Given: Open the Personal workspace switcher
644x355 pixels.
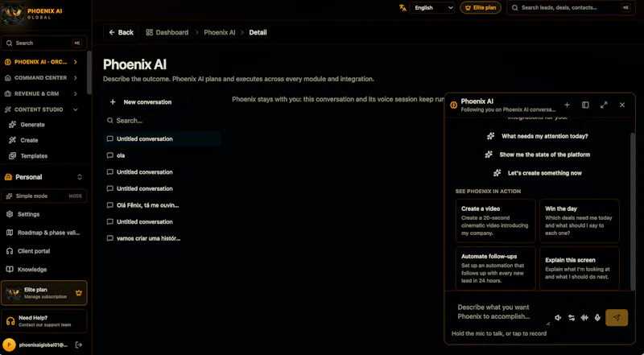Looking at the screenshot, I should 44,177.
